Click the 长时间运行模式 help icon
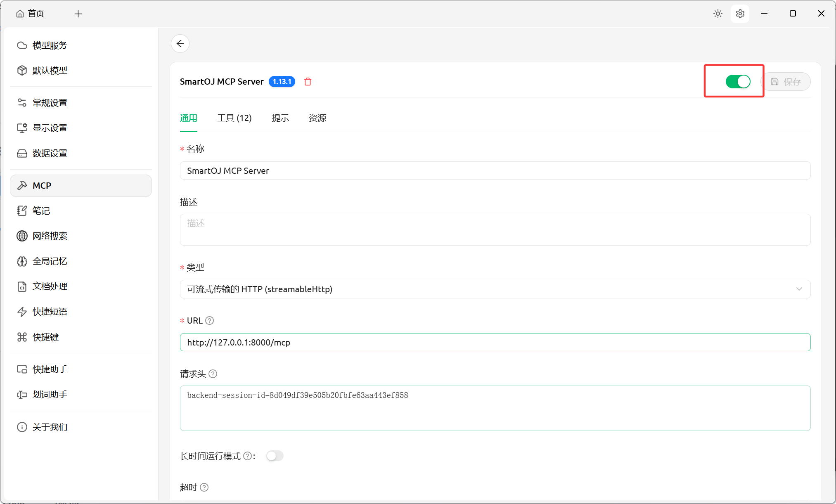Viewport: 836px width, 504px height. coord(247,456)
